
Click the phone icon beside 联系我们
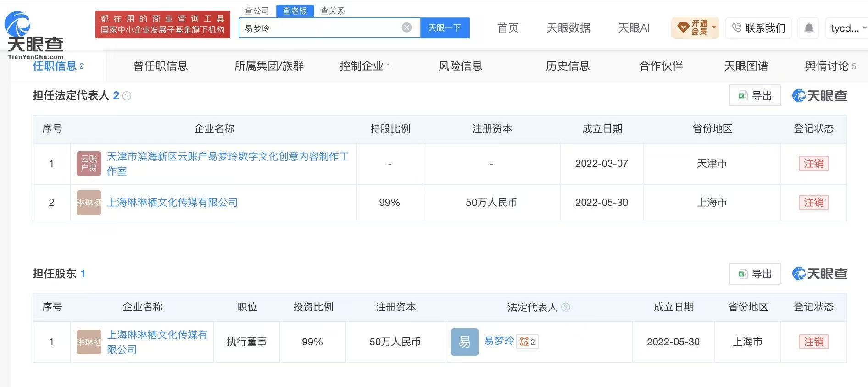[x=736, y=28]
